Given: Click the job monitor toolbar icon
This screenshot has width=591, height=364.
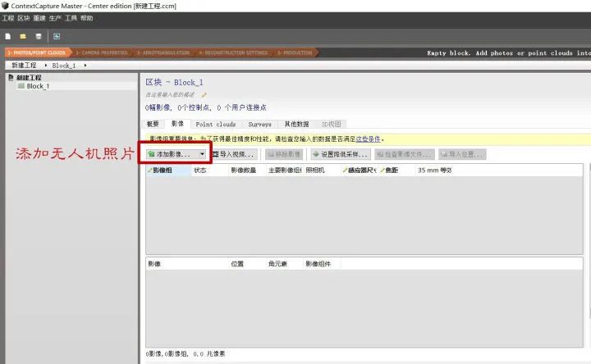Looking at the screenshot, I should [x=57, y=36].
